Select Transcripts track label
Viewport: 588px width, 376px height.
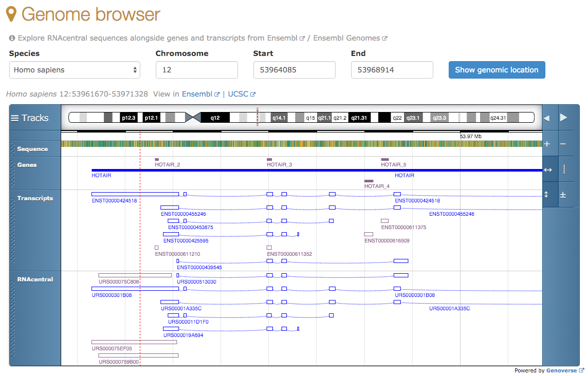35,198
